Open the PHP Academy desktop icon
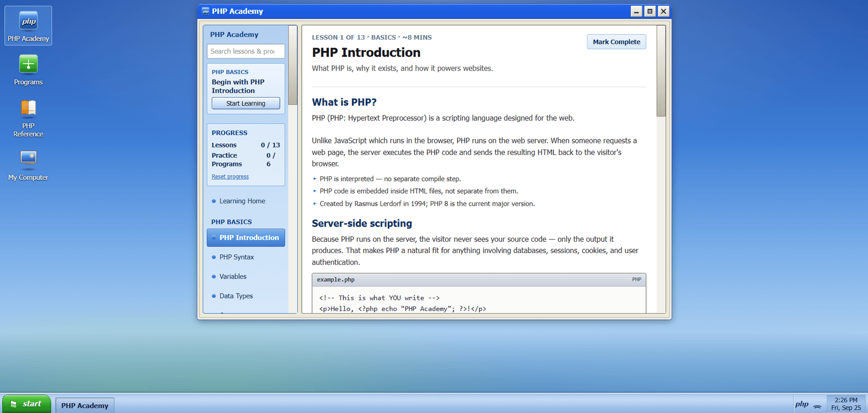The width and height of the screenshot is (868, 413). point(28,25)
